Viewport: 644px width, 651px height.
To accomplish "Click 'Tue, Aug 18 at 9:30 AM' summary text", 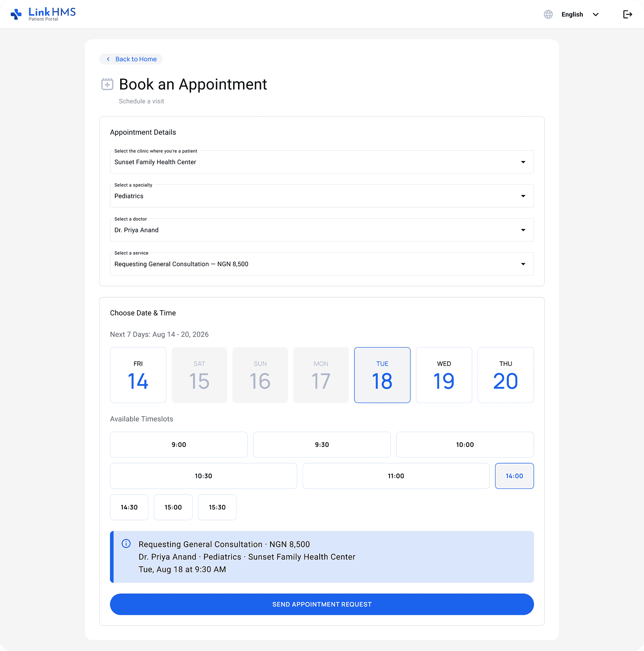I will point(182,569).
